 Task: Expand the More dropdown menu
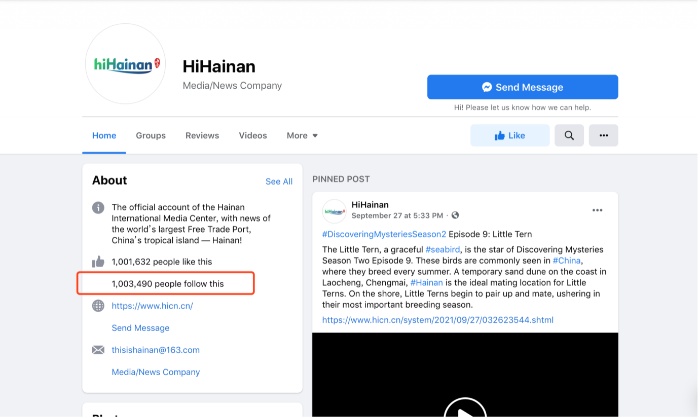click(x=302, y=135)
